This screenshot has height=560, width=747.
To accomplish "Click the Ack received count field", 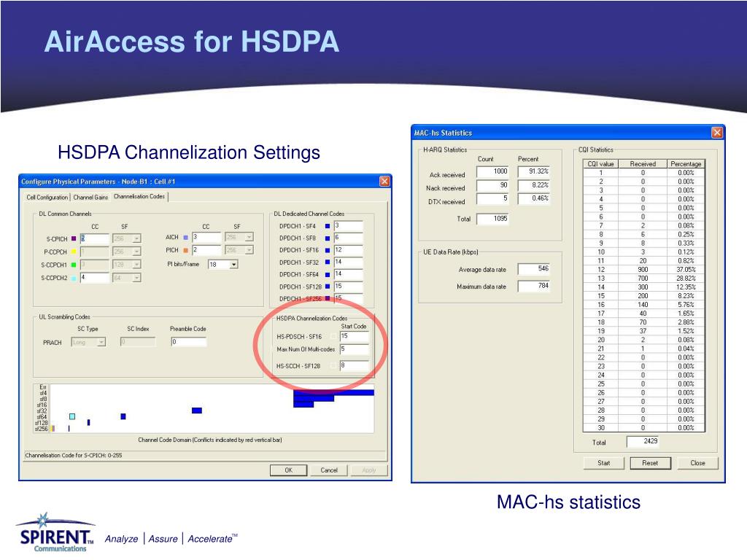I will click(492, 172).
